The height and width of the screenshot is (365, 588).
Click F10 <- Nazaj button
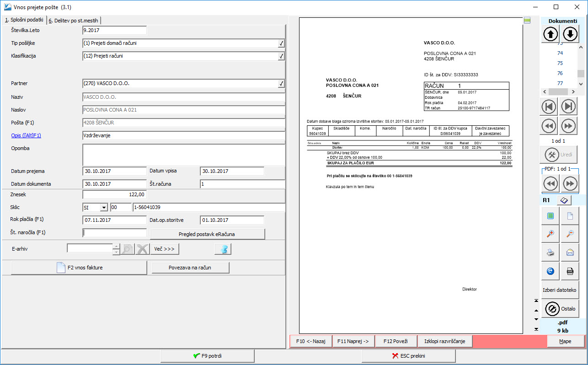[310, 341]
